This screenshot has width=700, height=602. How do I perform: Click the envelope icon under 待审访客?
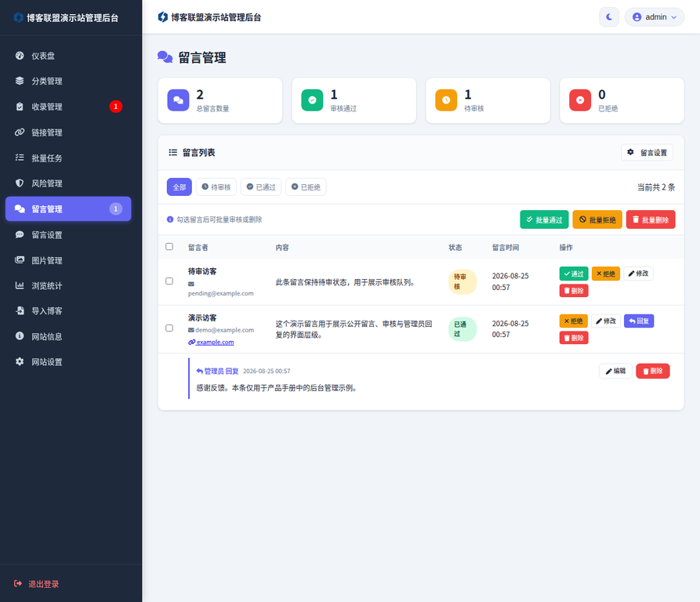191,284
